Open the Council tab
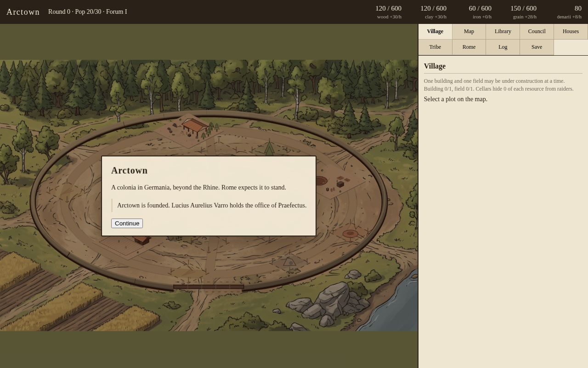This screenshot has height=368, width=588. coord(537,31)
